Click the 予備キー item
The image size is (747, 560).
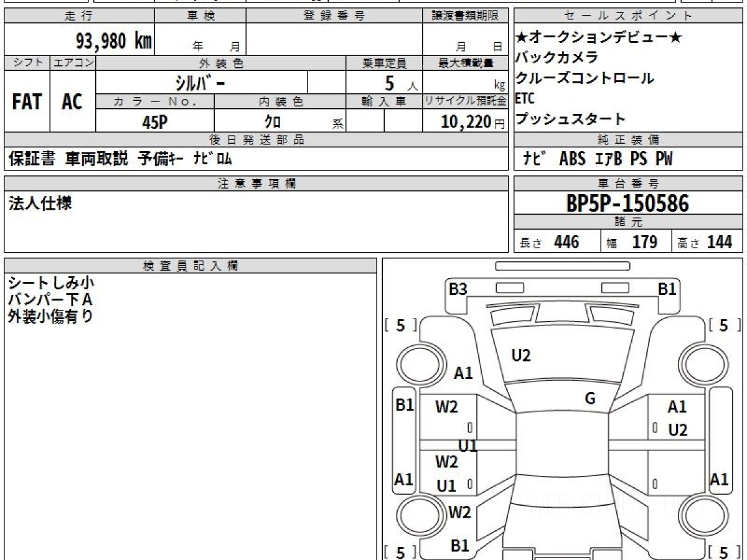(161, 159)
